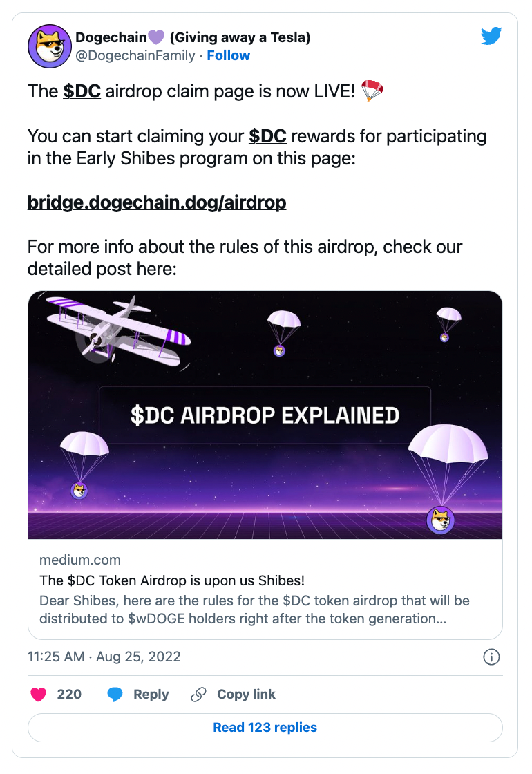Click the blue reply speech bubble icon
This screenshot has height=774, width=532.
(115, 695)
